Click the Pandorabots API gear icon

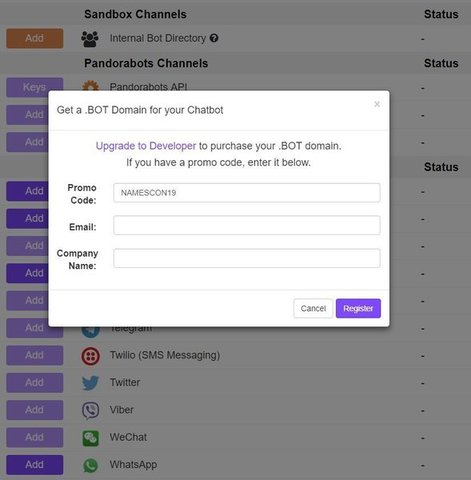tap(90, 86)
